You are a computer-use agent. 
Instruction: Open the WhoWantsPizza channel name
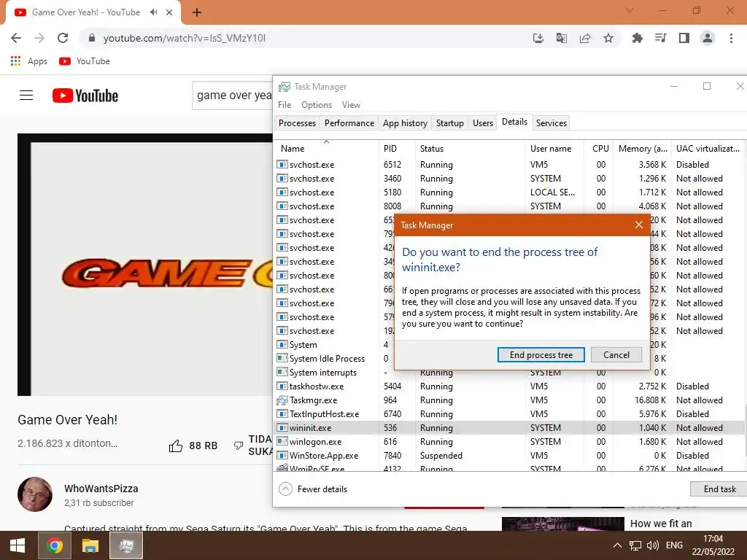[101, 489]
